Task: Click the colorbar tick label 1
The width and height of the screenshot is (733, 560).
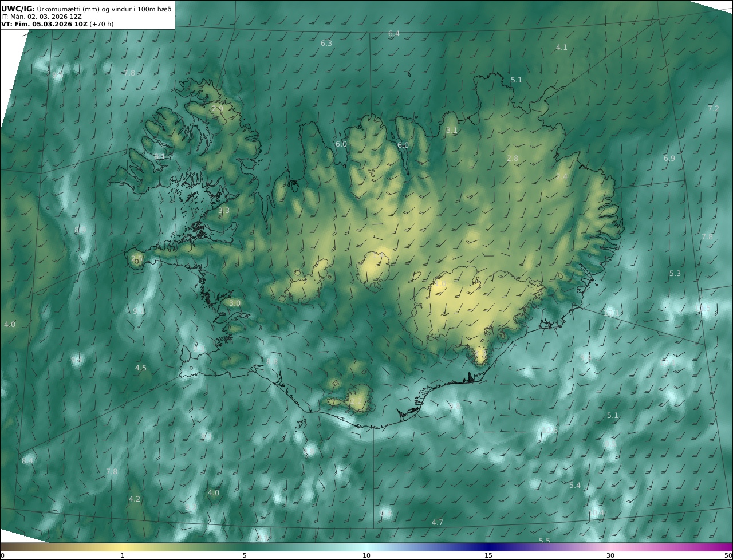Action: [123, 555]
